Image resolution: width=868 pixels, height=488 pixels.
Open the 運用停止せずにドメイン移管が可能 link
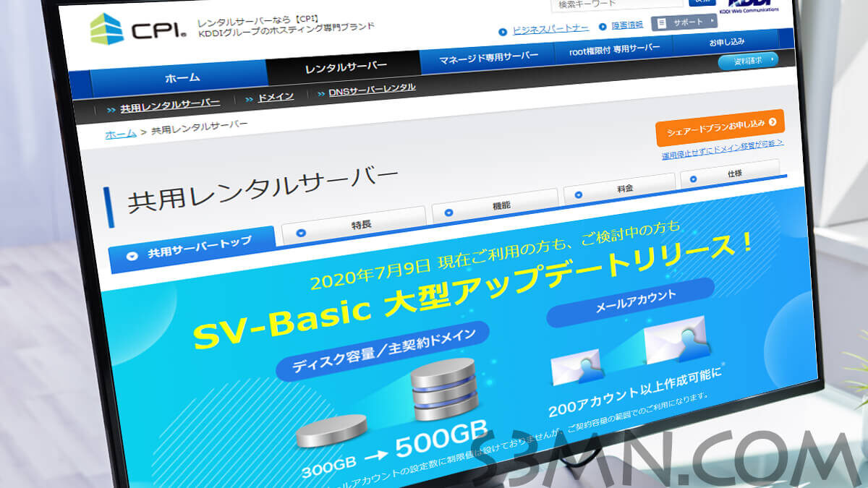tap(722, 149)
